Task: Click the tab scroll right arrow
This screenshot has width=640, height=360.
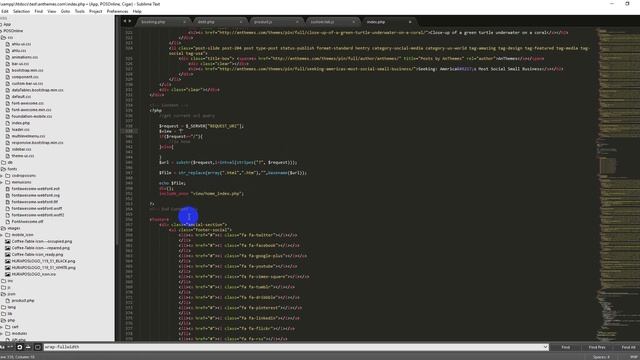Action: [130, 21]
